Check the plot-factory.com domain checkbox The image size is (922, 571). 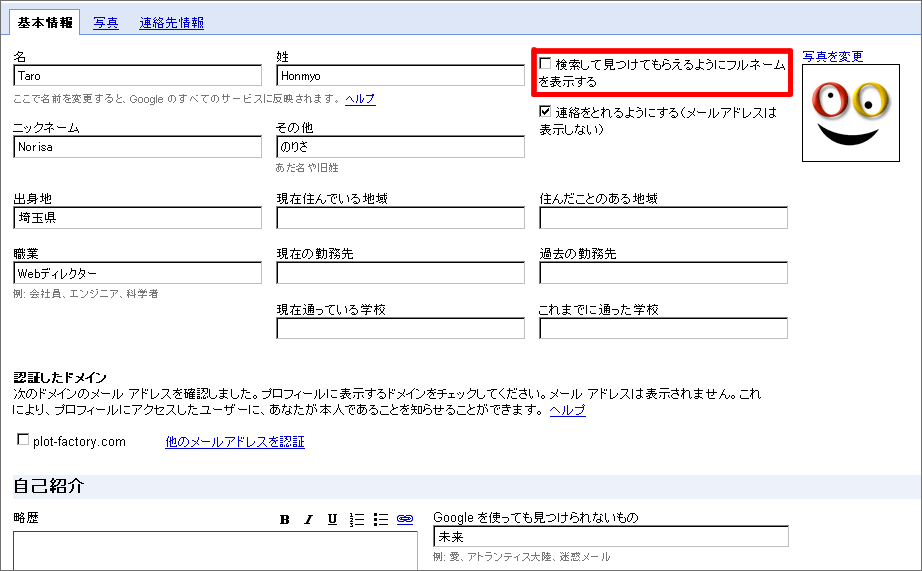tap(23, 440)
